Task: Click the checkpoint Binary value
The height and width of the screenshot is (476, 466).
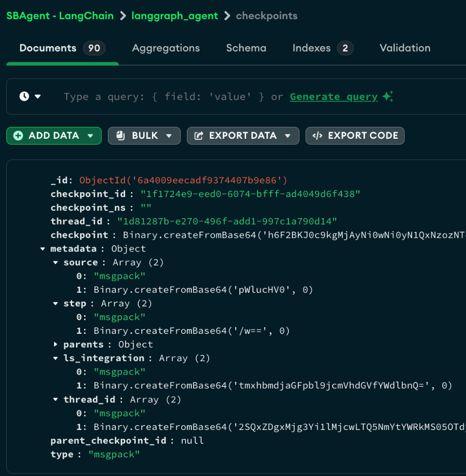Action: click(x=294, y=235)
